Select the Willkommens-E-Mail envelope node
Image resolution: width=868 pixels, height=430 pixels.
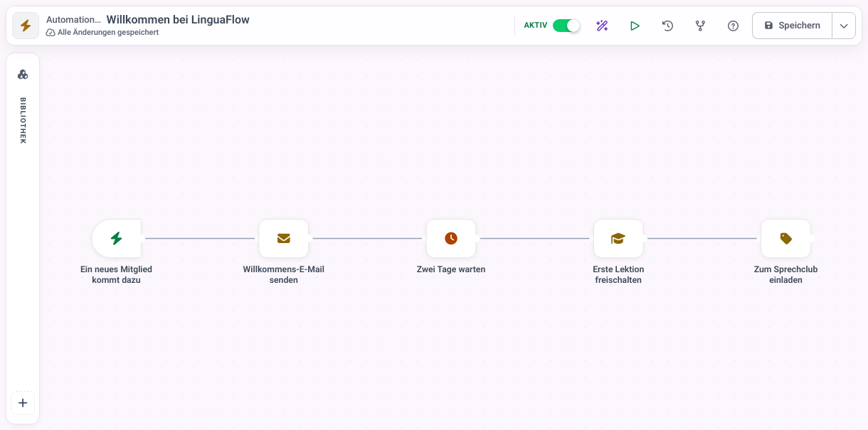284,238
